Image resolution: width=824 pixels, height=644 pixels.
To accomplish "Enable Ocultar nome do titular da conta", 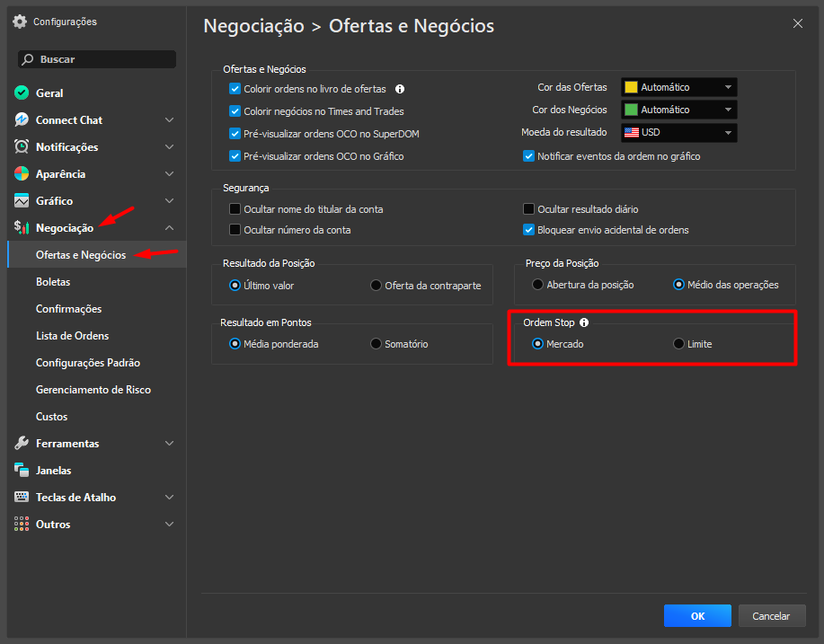I will (x=235, y=209).
